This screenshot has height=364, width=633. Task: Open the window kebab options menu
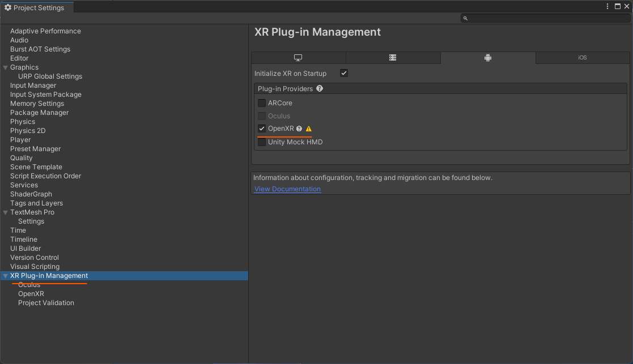coord(607,6)
